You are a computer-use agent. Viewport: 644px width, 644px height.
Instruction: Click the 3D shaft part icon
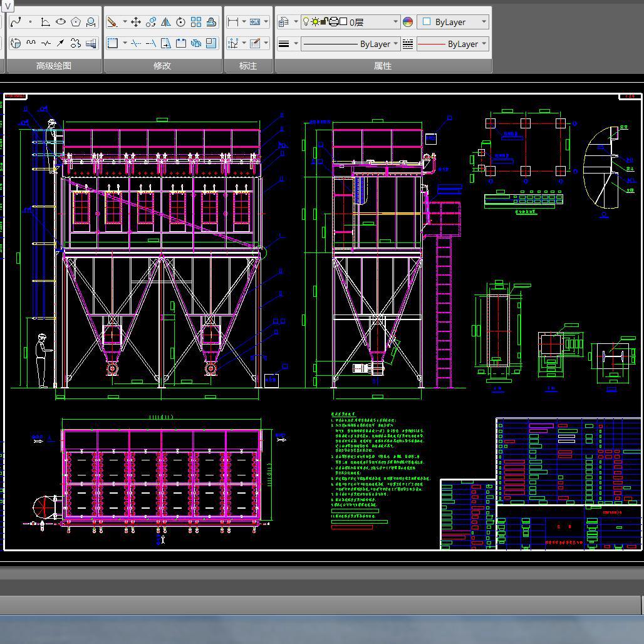[91, 43]
